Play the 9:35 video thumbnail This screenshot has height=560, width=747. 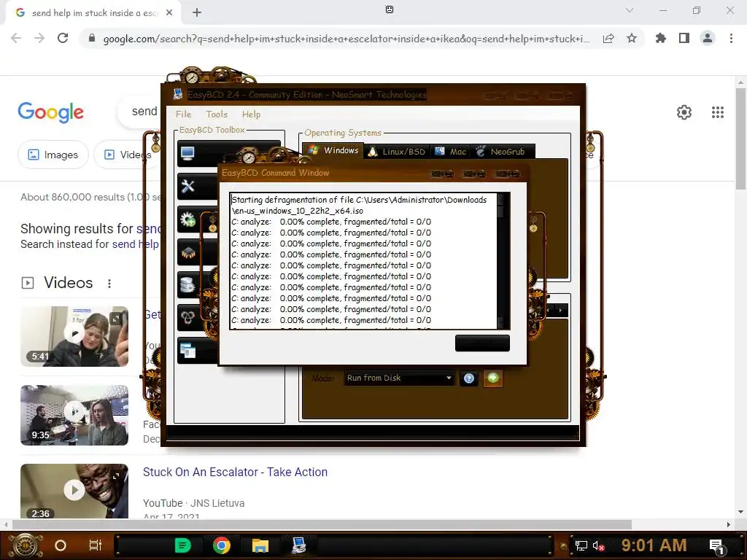pos(74,415)
